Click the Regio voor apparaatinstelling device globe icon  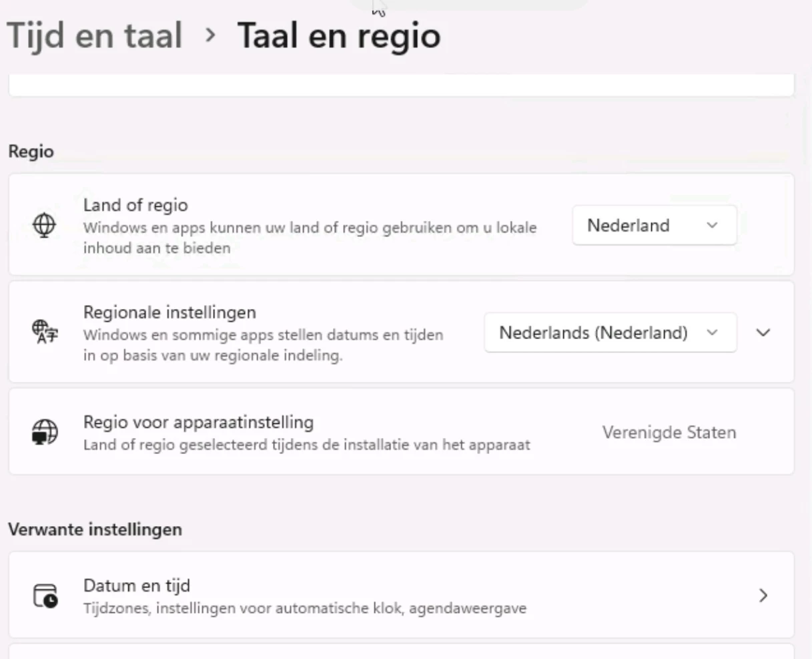(x=45, y=432)
